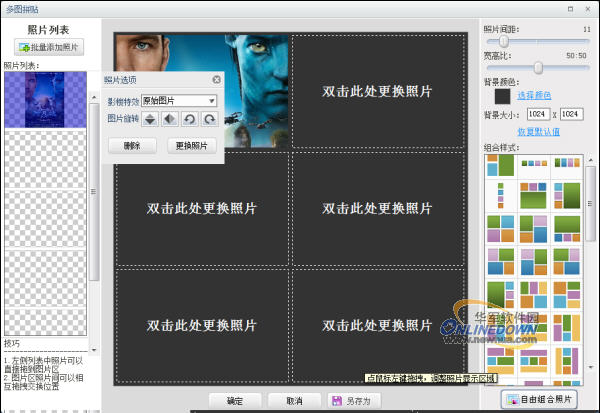Click the background width input field

coord(540,115)
